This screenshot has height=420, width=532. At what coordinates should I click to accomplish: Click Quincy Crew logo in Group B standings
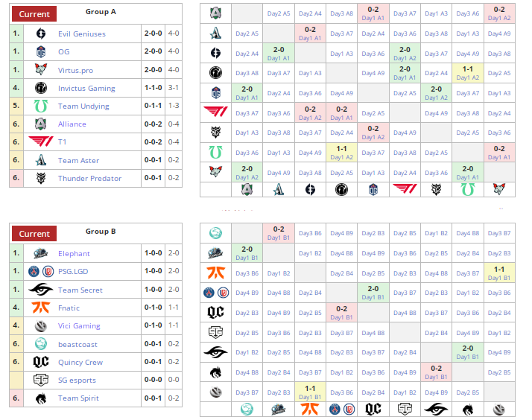coord(41,362)
